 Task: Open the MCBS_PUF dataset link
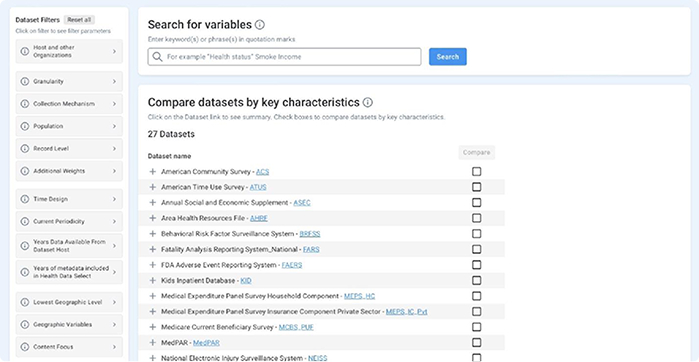pos(296,327)
